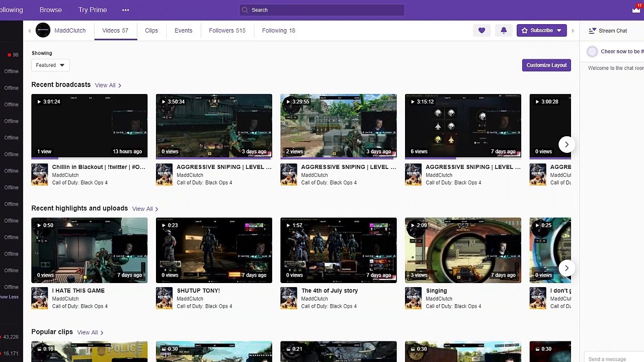
Task: Click the Stream Chat list icon
Action: 592,31
